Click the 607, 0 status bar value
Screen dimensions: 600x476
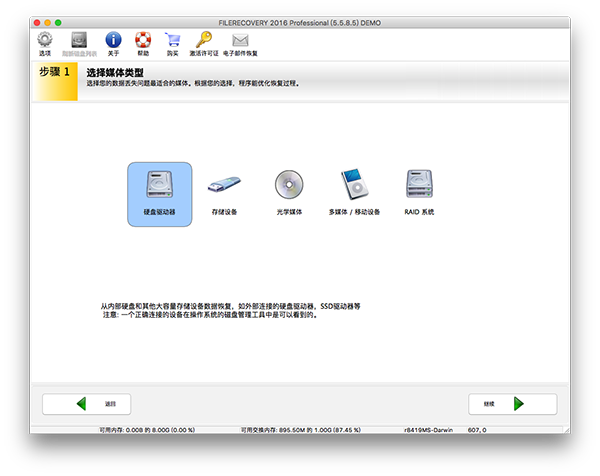click(477, 430)
